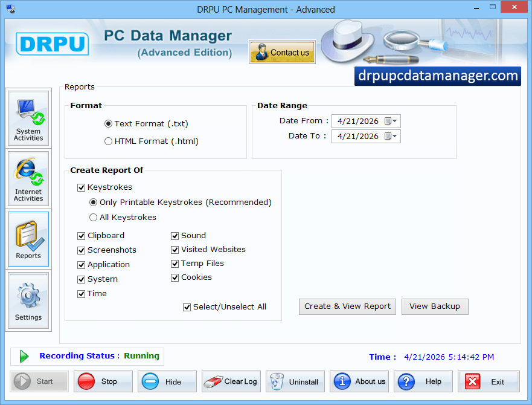Clear the log with the eraser button
532x405 pixels.
click(231, 381)
